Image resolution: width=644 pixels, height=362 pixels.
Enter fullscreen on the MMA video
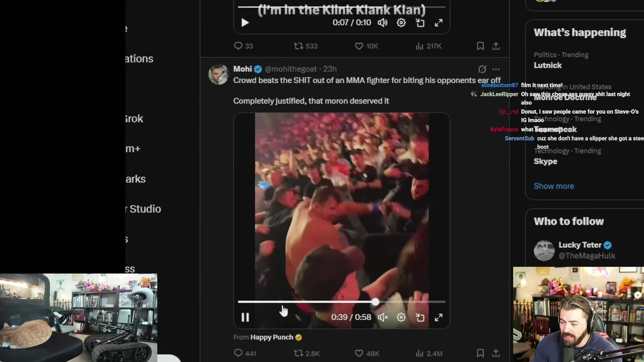[x=439, y=317]
